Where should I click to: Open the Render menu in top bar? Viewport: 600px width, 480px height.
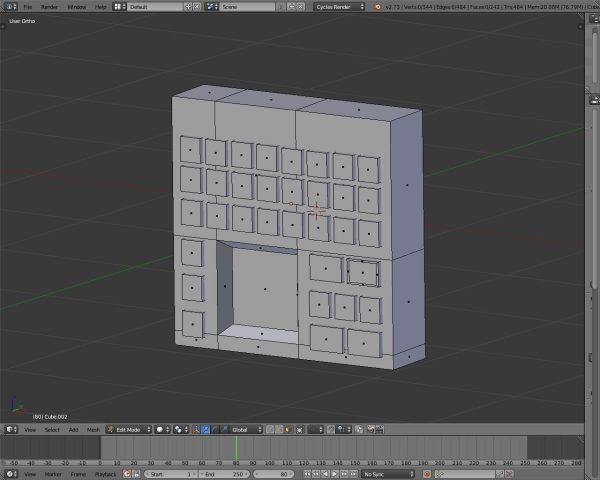point(49,7)
